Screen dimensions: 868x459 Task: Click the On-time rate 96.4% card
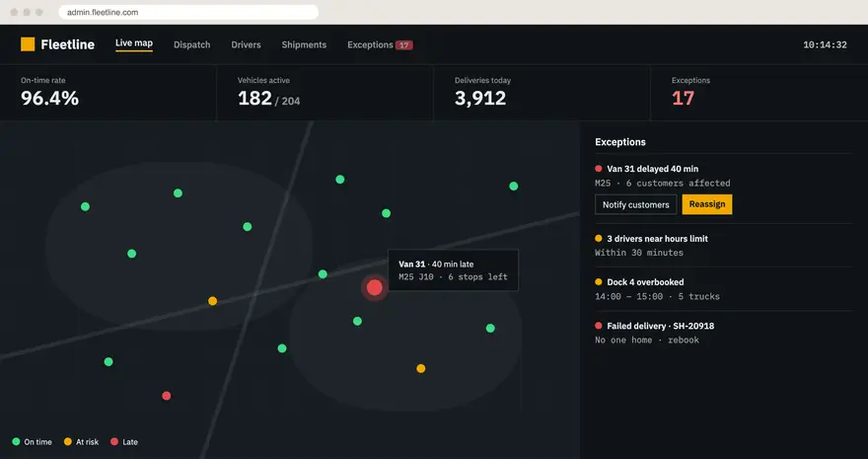click(x=108, y=93)
